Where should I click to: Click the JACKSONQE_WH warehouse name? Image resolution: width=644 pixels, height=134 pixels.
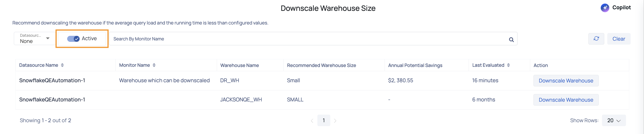pos(241,100)
